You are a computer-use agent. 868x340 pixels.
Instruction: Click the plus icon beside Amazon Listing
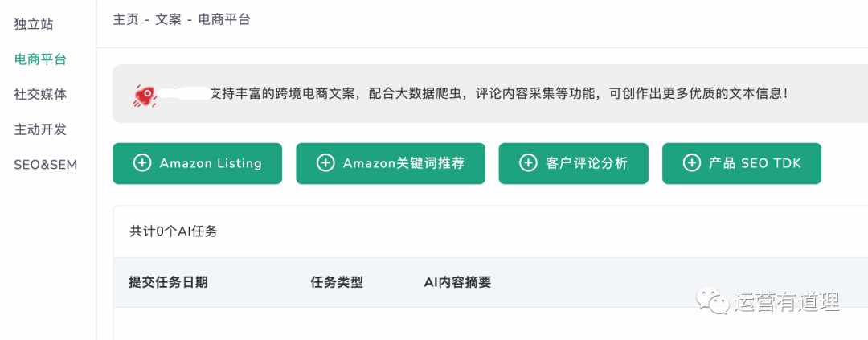tap(142, 163)
